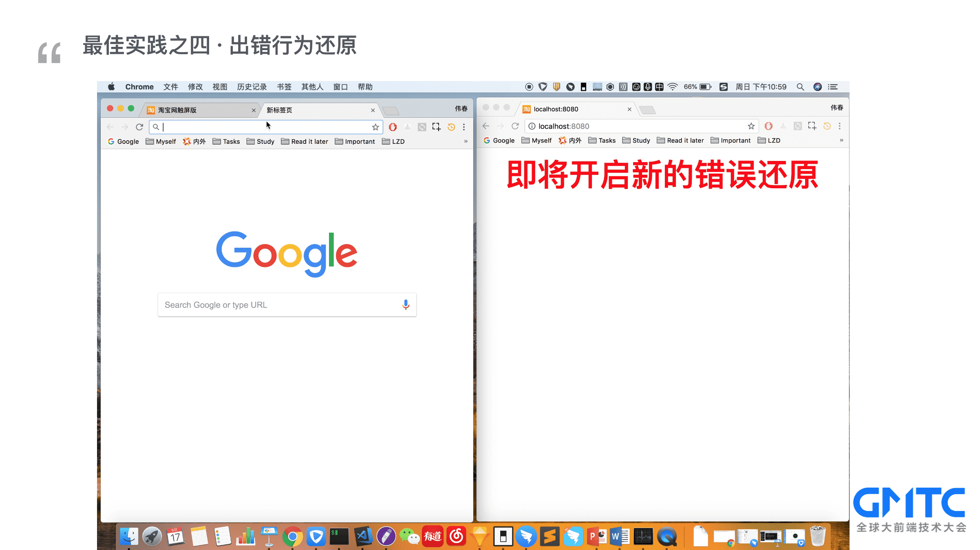Image resolution: width=980 pixels, height=550 pixels.
Task: Bookmark the page with the left window star icon
Action: click(x=375, y=127)
